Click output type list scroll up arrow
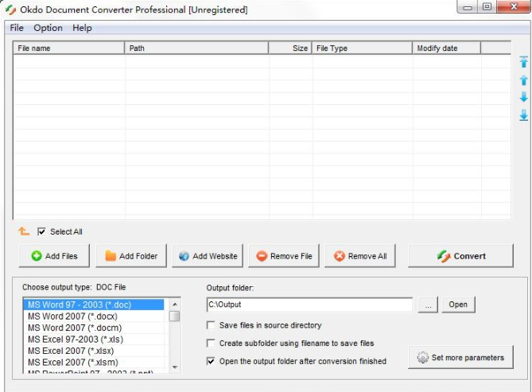This screenshot has width=532, height=392. click(x=175, y=304)
